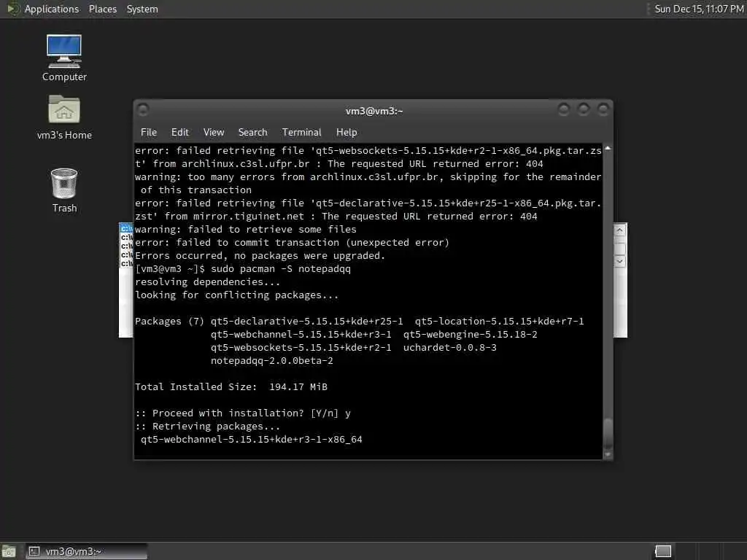Click the 'looking for conflicting packages...' line

click(x=237, y=295)
